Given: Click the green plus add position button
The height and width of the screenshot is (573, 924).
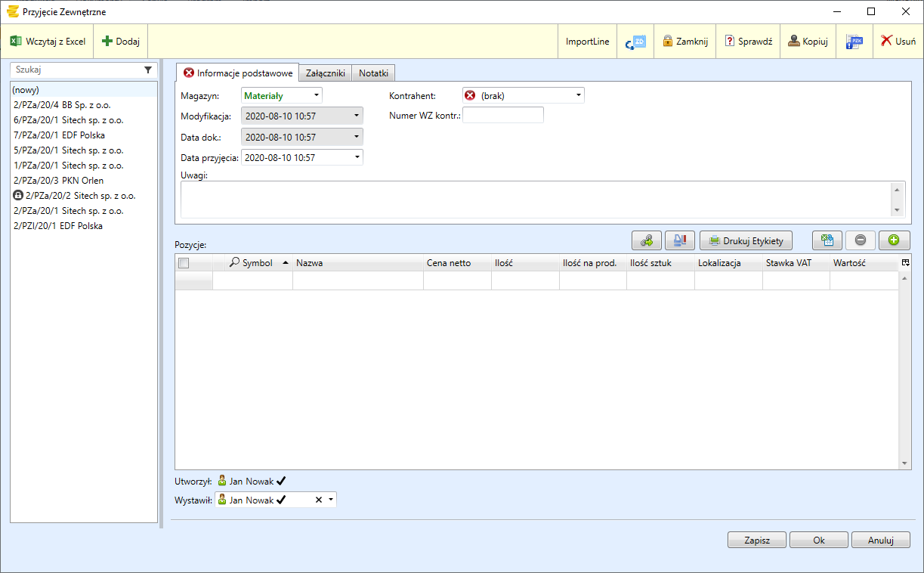Looking at the screenshot, I should pyautogui.click(x=894, y=240).
